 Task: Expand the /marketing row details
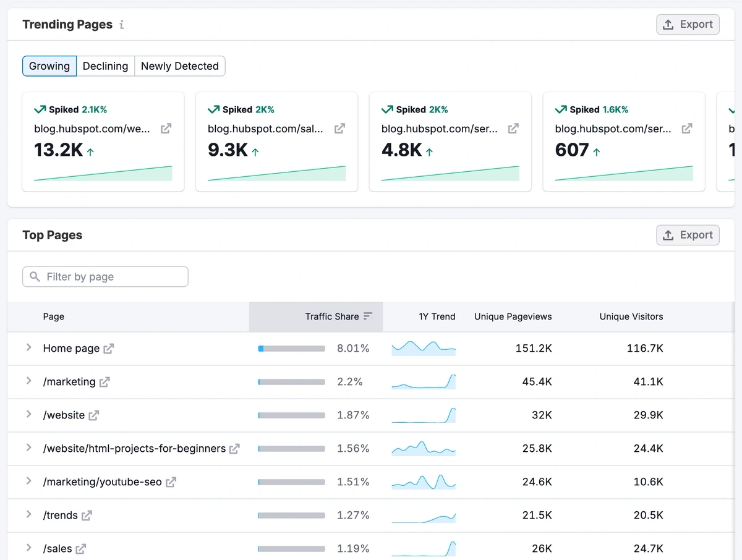coord(28,381)
